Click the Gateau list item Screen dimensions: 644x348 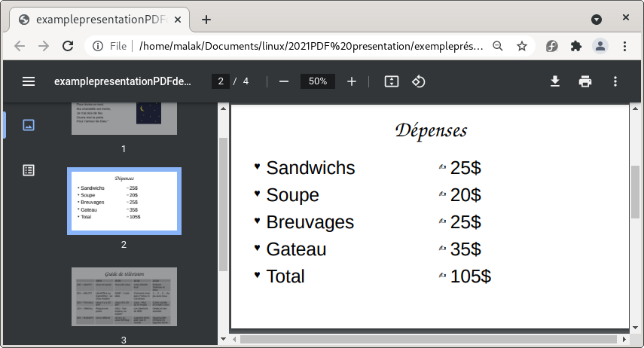(296, 249)
